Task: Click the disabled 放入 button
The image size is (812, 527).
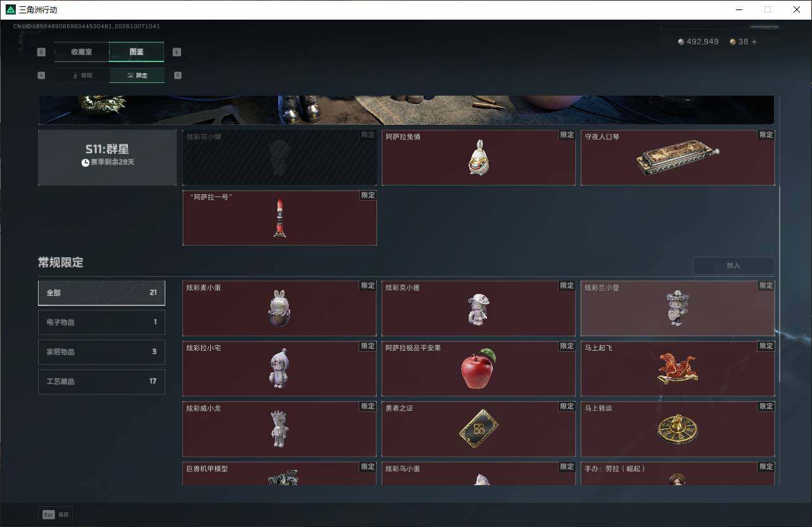Action: [733, 265]
